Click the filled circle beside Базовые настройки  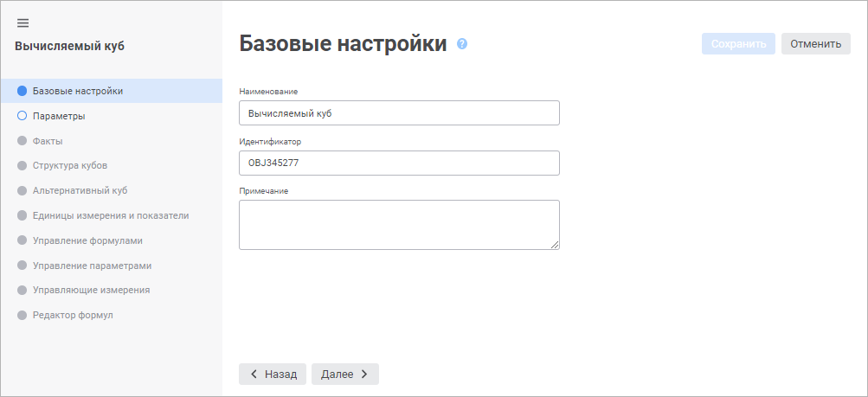coord(23,91)
